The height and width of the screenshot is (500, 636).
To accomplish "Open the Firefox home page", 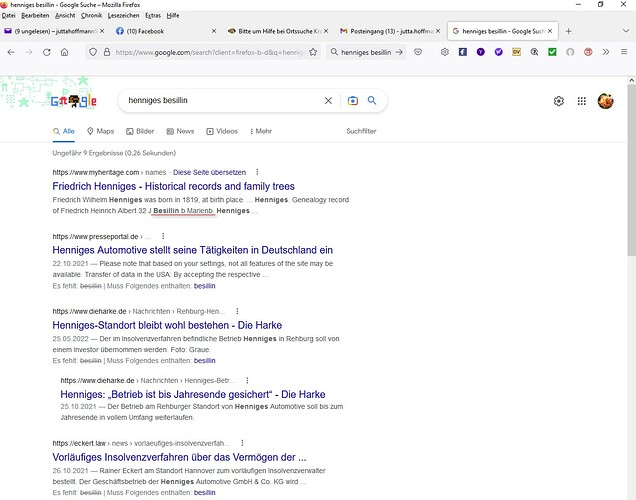I will (x=64, y=52).
